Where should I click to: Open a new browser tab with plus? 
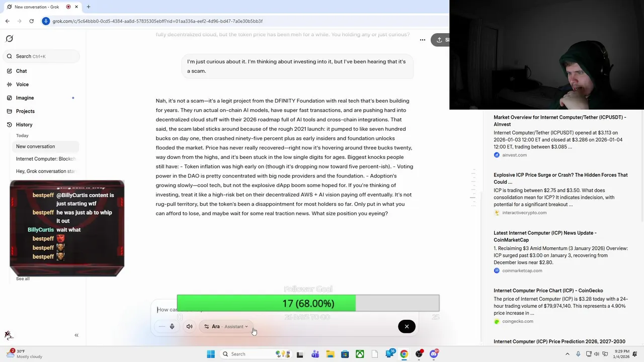[89, 7]
